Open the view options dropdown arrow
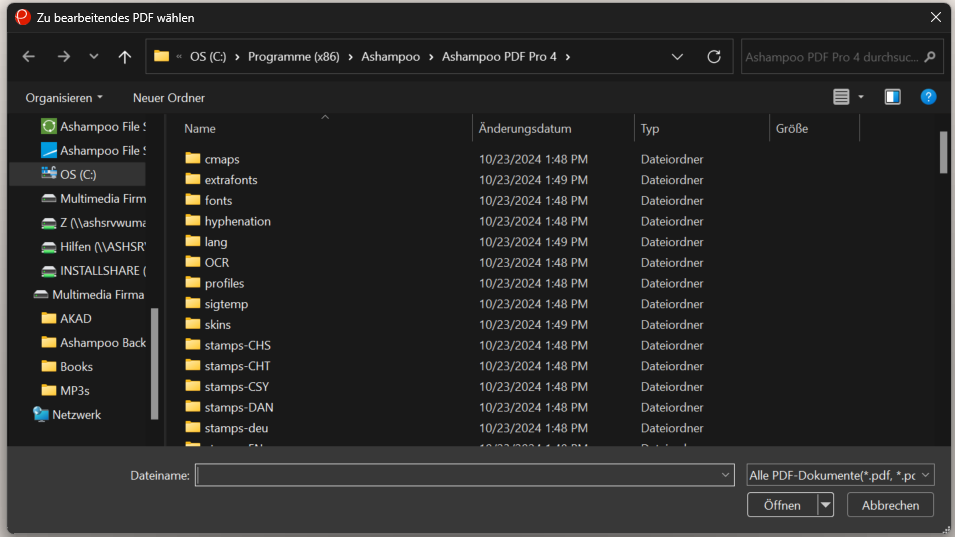Image resolution: width=955 pixels, height=537 pixels. pos(861,97)
